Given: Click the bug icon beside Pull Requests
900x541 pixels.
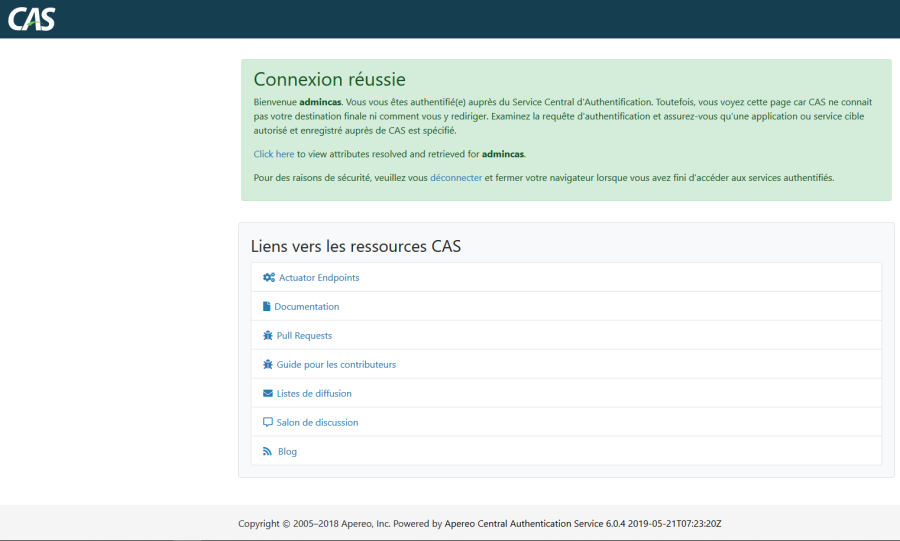Looking at the screenshot, I should click(268, 336).
